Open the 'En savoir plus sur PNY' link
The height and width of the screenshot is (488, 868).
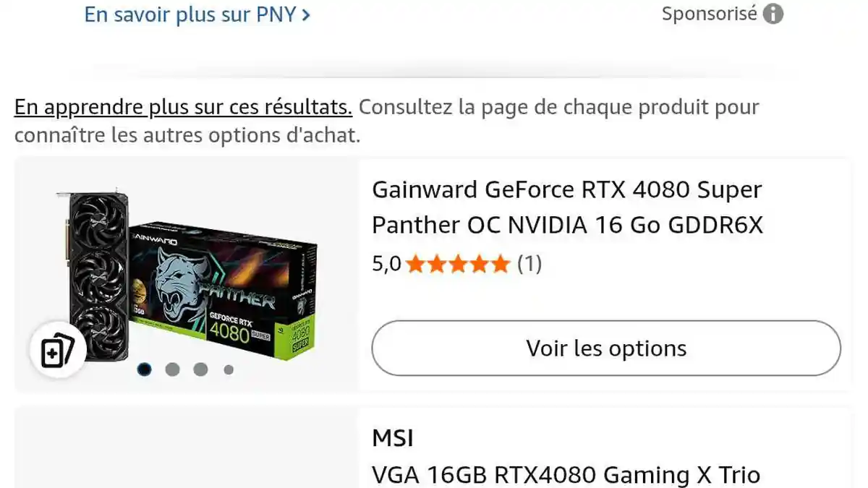[x=197, y=14]
